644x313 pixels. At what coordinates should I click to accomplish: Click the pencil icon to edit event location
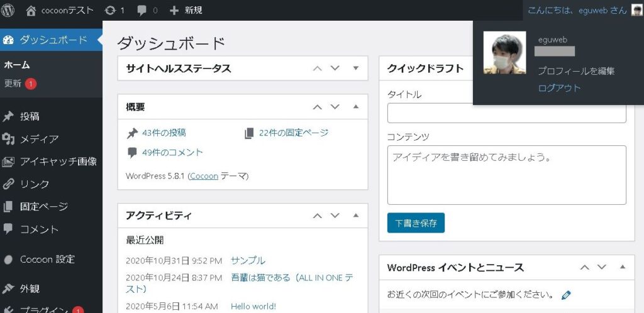[566, 294]
